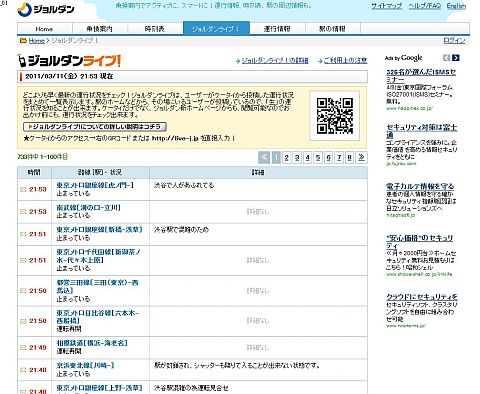480x394 pixels.
Task: Open 都営三田線[三田(東京)-西馬込] link
Action: click(97, 286)
